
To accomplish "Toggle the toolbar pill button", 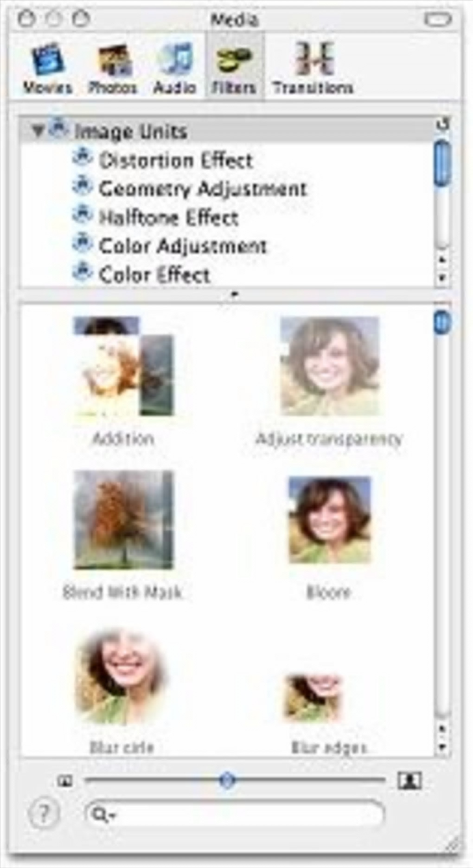I will pos(437,20).
